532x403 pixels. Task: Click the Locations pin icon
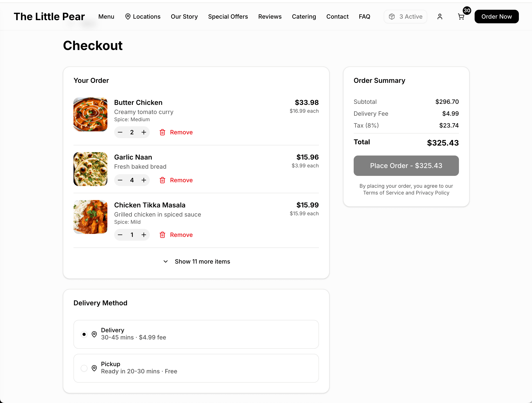[128, 16]
